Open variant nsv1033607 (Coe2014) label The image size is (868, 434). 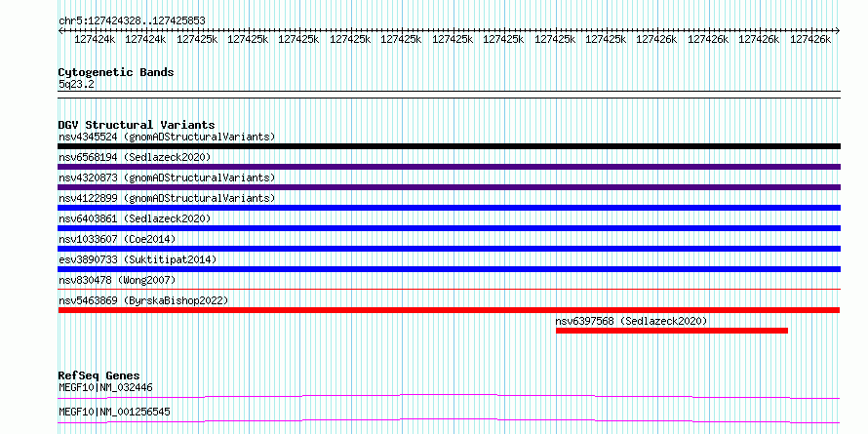click(x=117, y=239)
